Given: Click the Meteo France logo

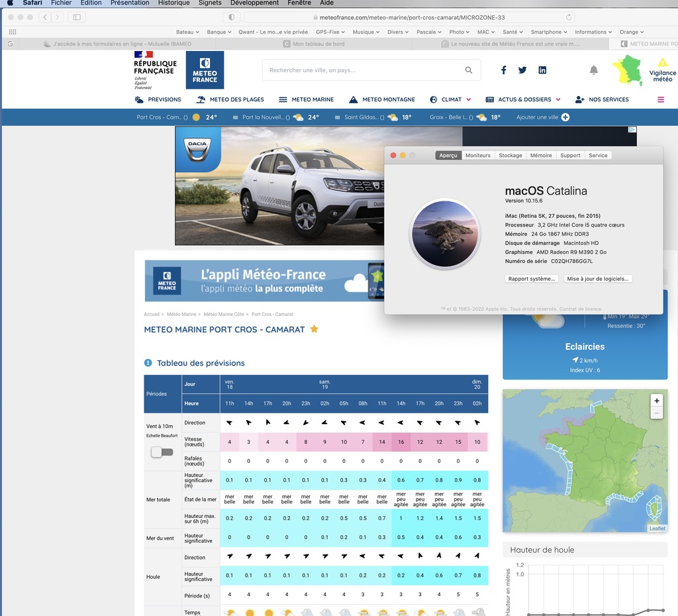Looking at the screenshot, I should click(205, 70).
